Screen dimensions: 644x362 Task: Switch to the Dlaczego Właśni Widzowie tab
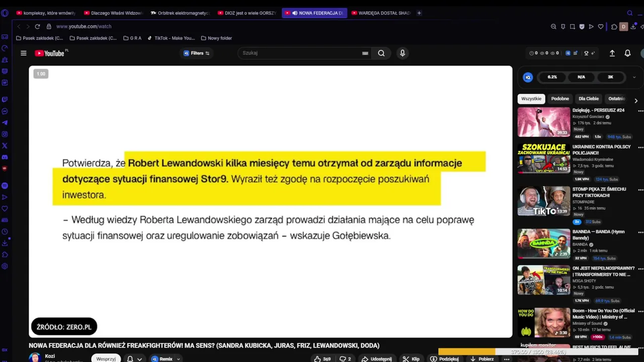113,13
